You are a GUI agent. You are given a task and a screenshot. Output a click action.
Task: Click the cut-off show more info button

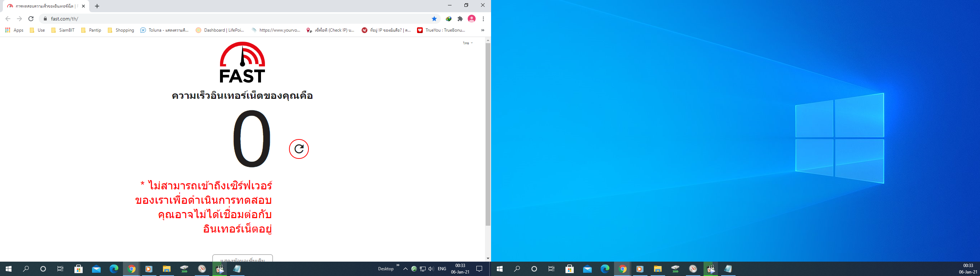242,258
